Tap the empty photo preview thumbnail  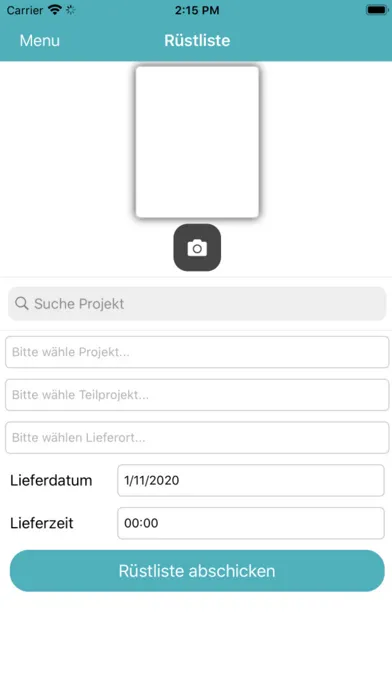pos(197,142)
